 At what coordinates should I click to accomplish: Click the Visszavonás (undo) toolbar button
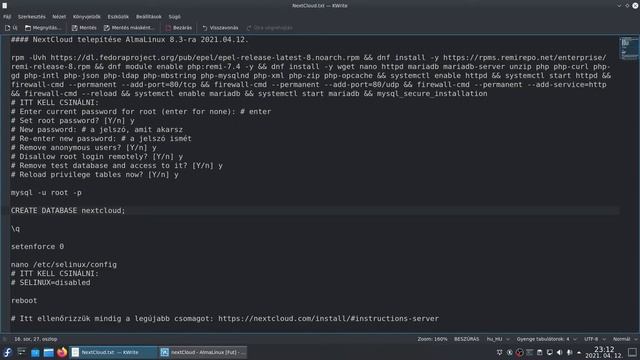pos(220,28)
